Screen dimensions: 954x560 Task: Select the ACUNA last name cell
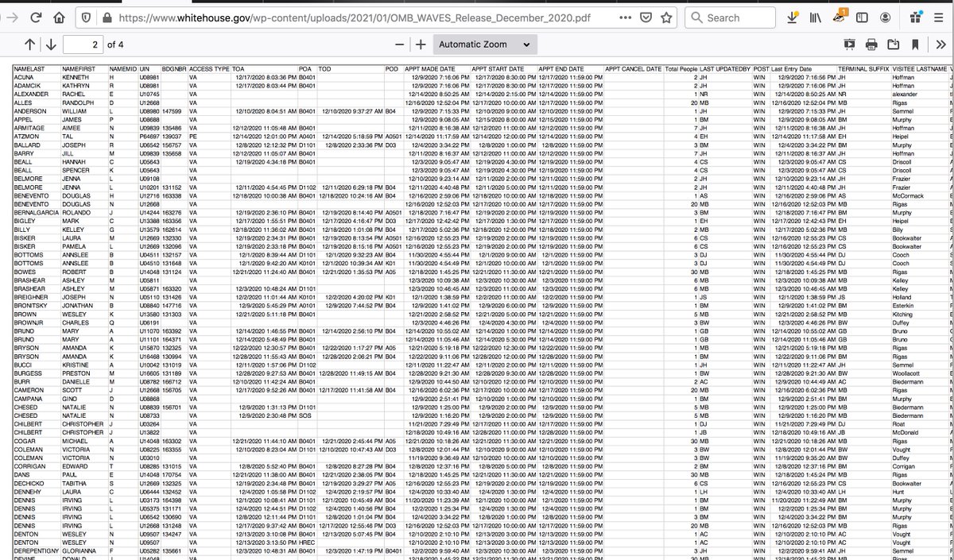[25, 78]
